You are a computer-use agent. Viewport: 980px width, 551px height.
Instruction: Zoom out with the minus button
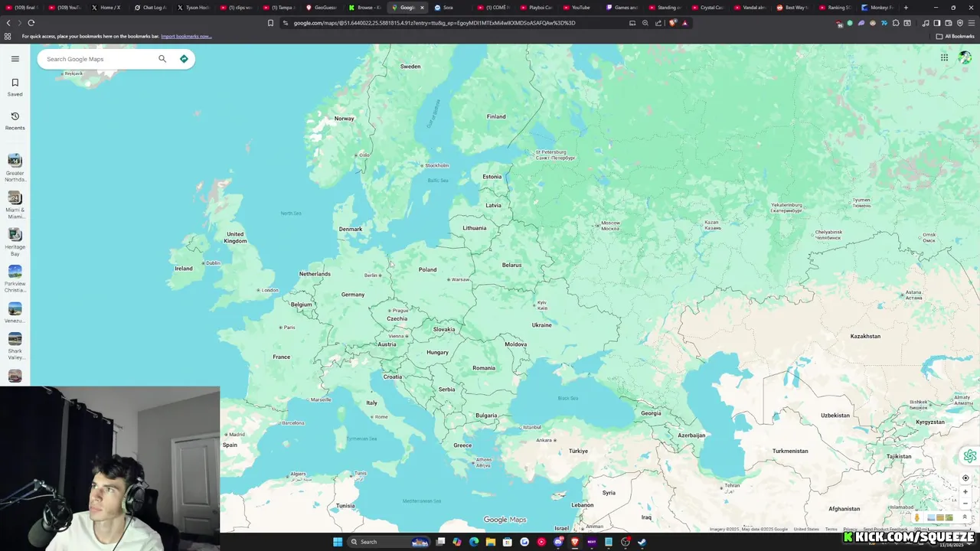(965, 504)
